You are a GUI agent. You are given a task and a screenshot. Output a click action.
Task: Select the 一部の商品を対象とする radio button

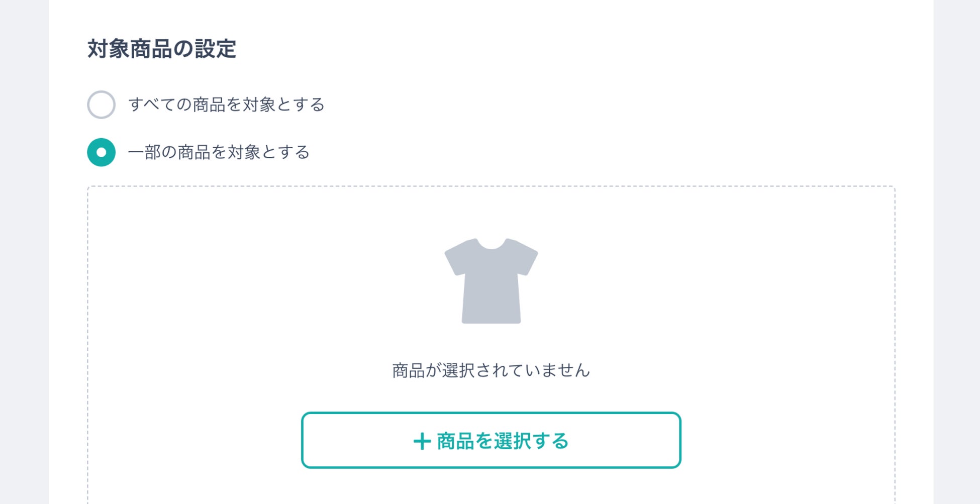pyautogui.click(x=101, y=152)
